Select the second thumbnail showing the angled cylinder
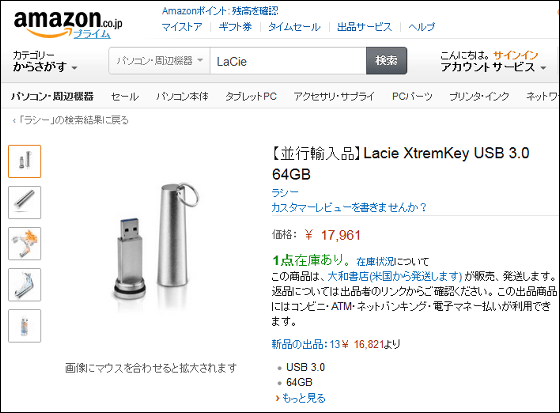The image size is (560, 413). [x=25, y=202]
